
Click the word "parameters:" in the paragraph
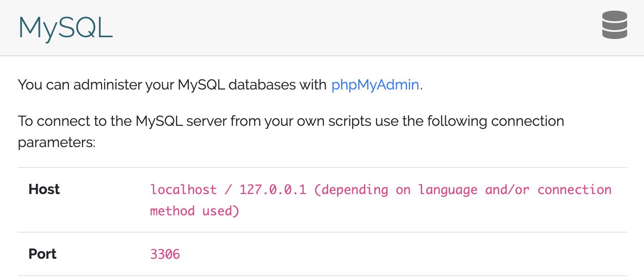[x=56, y=143]
